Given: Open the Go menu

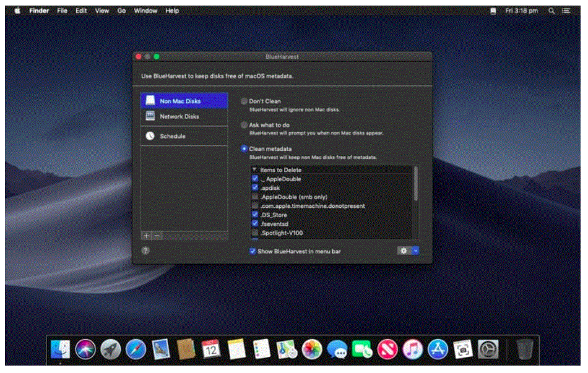Looking at the screenshot, I should click(121, 11).
